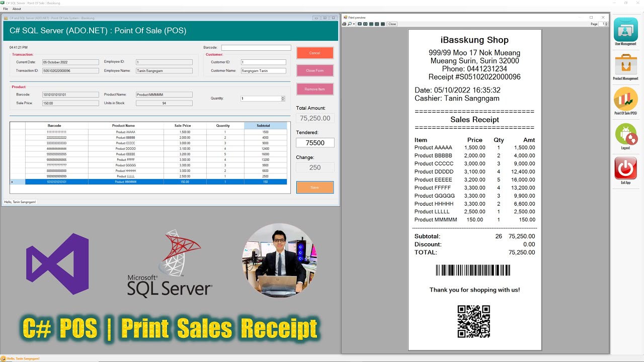Select the Six pages layout icon

[383, 24]
